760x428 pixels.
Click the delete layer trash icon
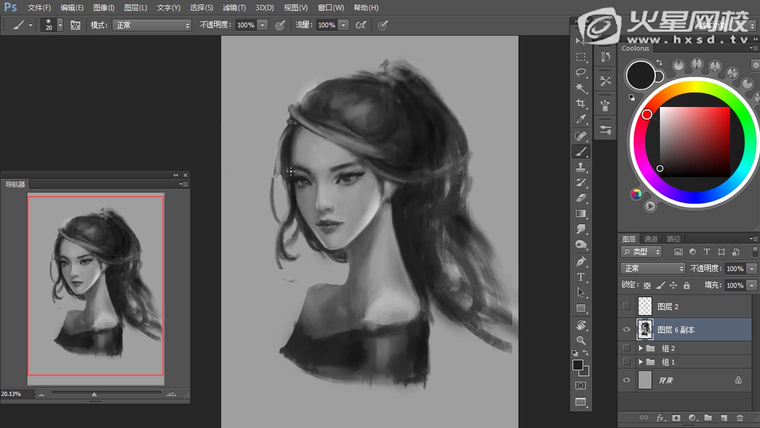tap(740, 417)
